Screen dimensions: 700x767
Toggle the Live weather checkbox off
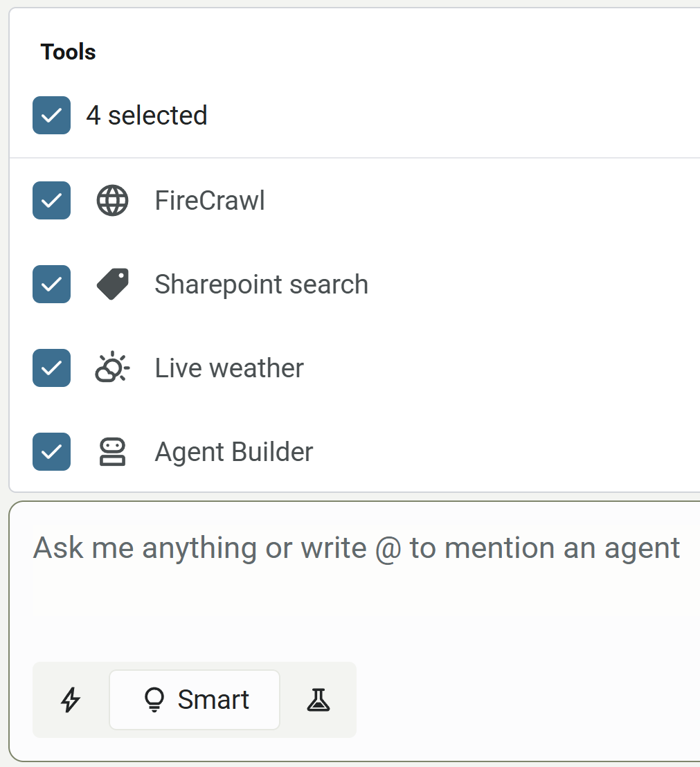pos(52,368)
